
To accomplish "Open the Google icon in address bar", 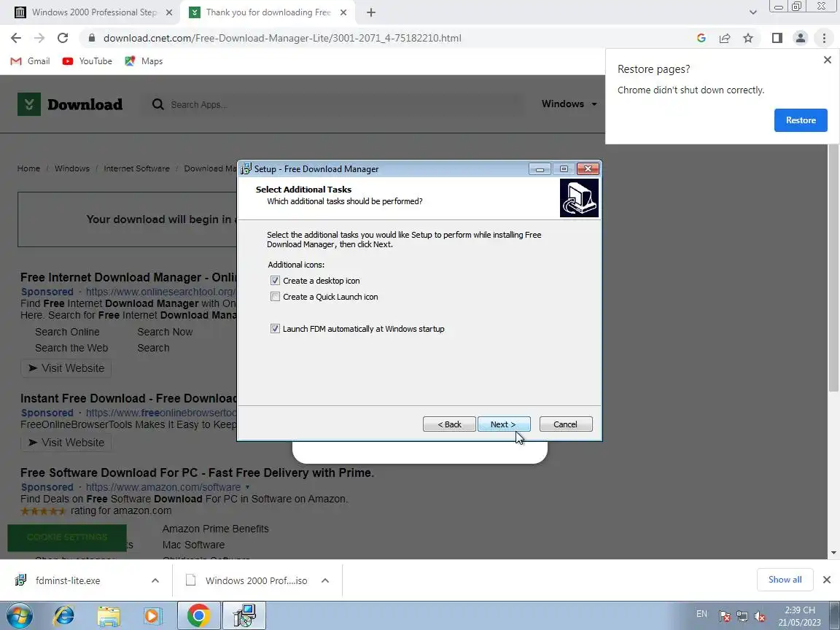I will (701, 38).
